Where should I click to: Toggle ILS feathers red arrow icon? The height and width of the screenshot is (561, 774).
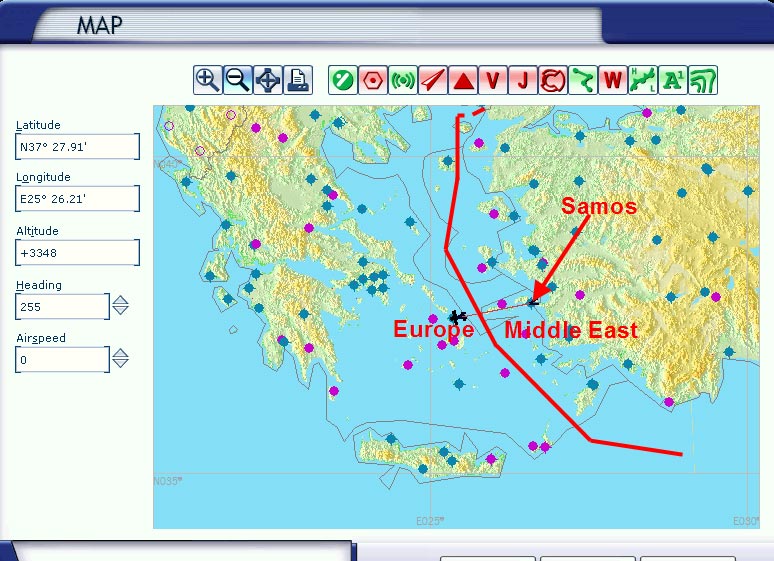pos(433,80)
